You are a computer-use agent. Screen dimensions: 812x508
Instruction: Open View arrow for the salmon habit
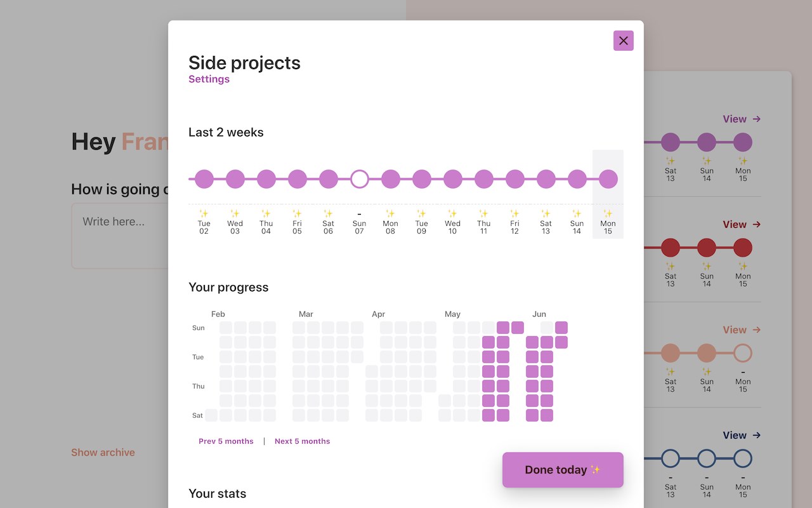741,330
